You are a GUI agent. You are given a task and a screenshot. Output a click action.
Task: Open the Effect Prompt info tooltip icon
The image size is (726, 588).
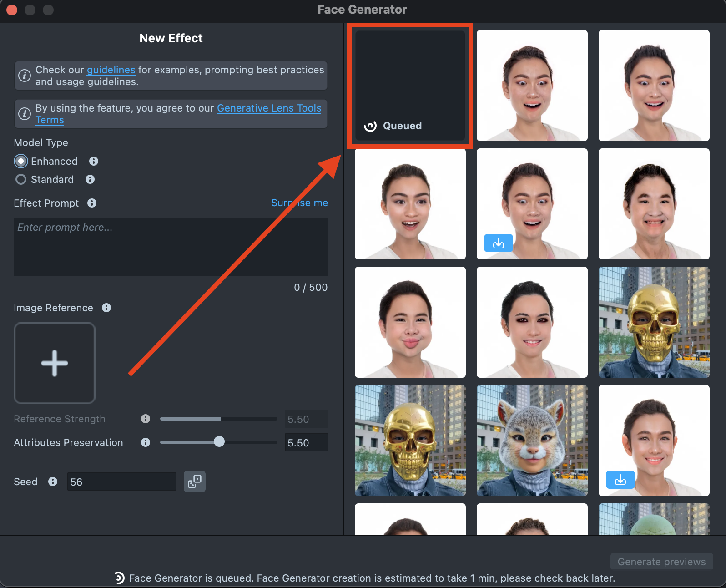pos(92,203)
